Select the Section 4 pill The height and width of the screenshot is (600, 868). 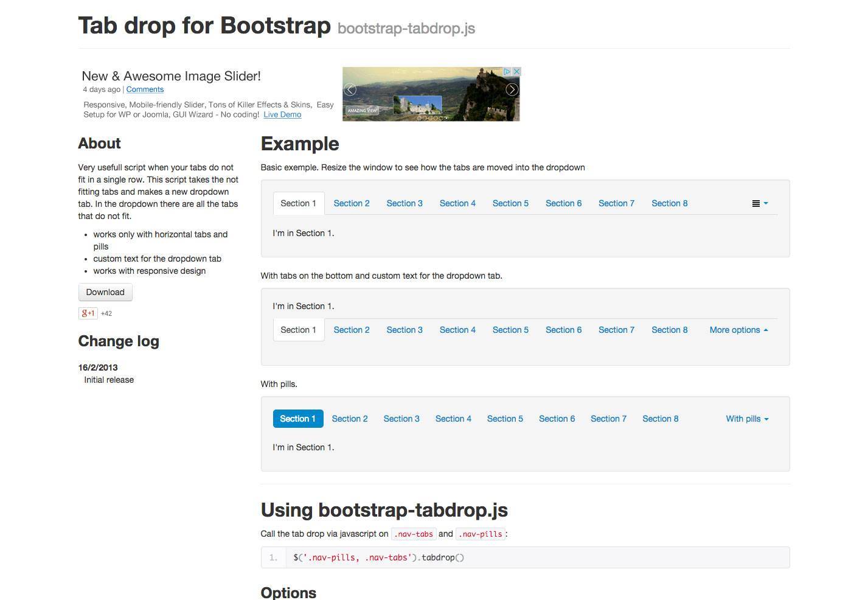click(x=453, y=419)
